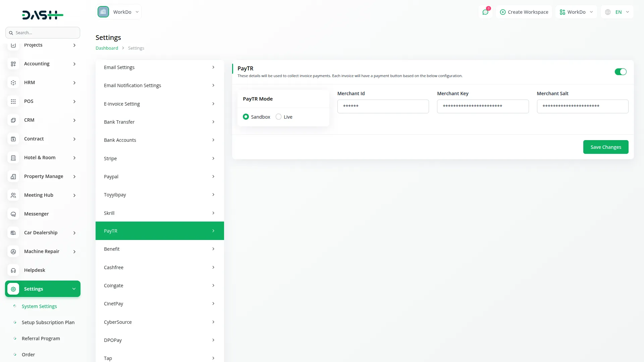Click the Merchant Key input field
This screenshot has width=644, height=362.
(x=483, y=106)
